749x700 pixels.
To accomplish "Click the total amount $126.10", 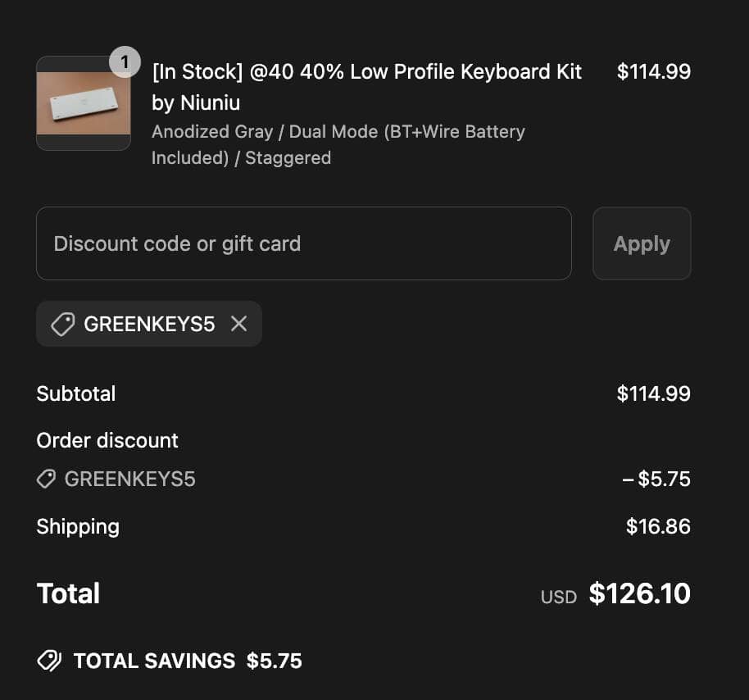I will pos(639,593).
